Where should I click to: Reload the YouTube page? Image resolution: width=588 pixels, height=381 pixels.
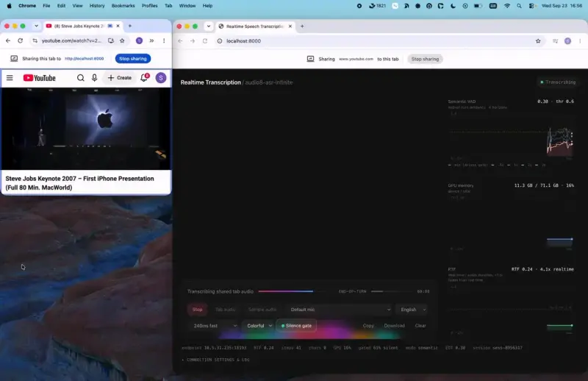(21, 40)
